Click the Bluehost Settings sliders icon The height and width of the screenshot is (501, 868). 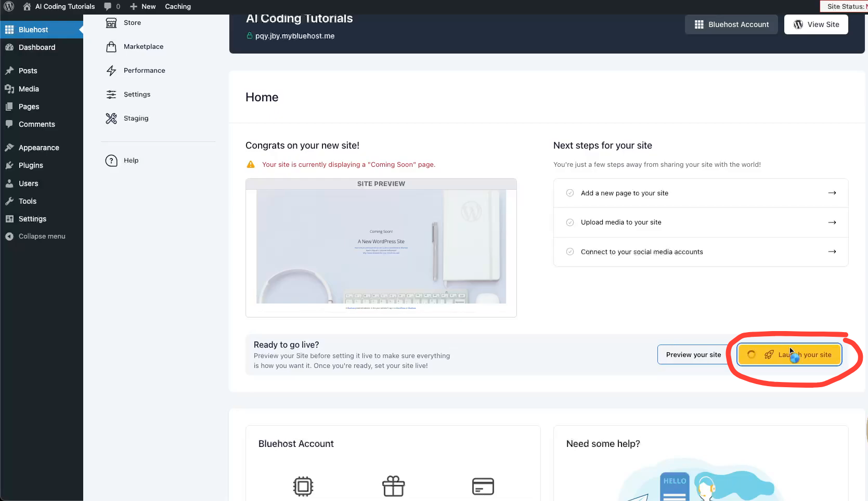point(111,95)
